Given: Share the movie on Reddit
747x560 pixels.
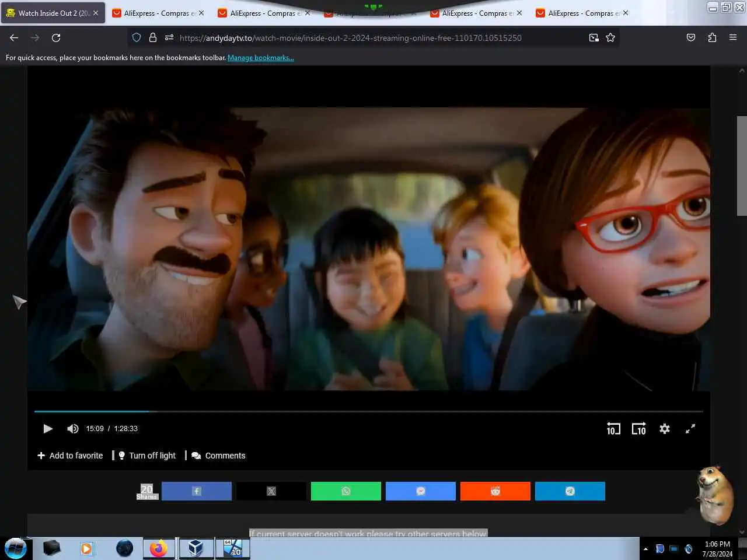Looking at the screenshot, I should 495,491.
